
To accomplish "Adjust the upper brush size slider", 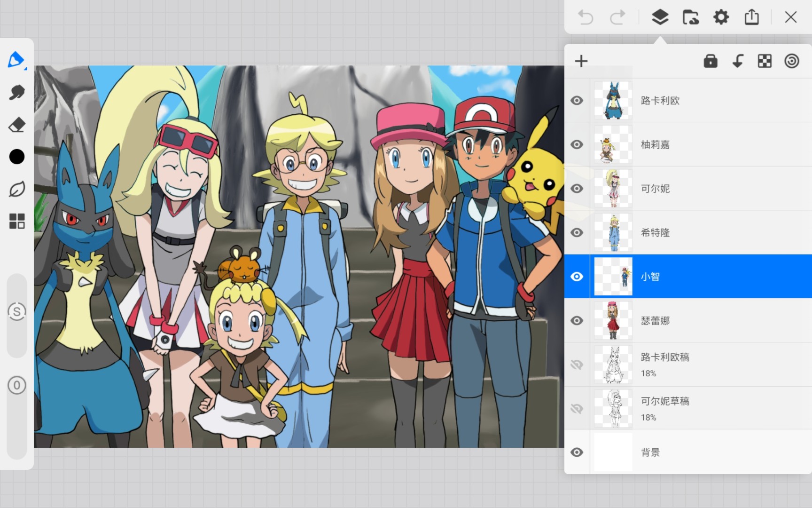I will point(17,316).
